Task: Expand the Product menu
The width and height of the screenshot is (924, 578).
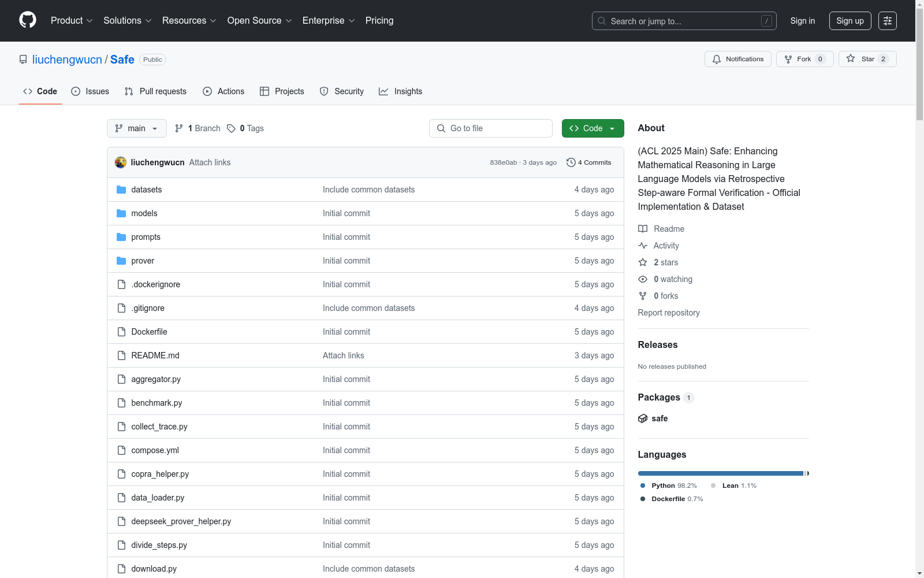Action: [72, 21]
